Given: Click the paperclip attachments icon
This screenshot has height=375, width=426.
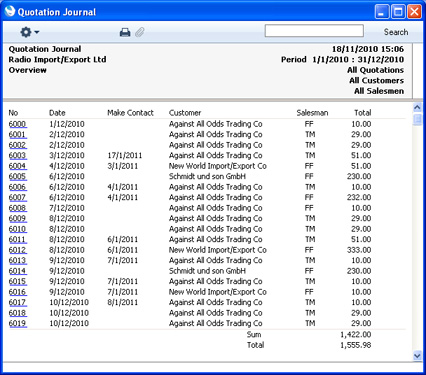Looking at the screenshot, I should pyautogui.click(x=140, y=32).
